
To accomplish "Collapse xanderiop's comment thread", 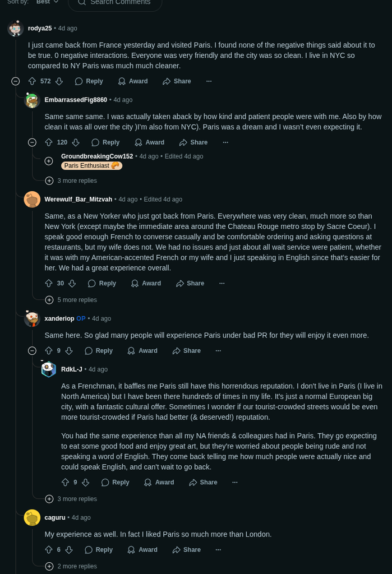I will tap(32, 351).
